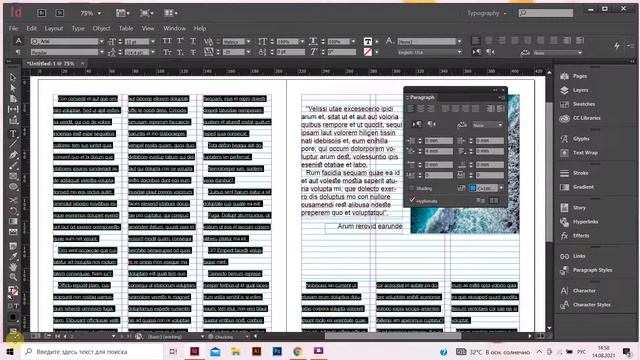Open the Paragraph panel flyout menu
The height and width of the screenshot is (360, 640).
[x=502, y=98]
